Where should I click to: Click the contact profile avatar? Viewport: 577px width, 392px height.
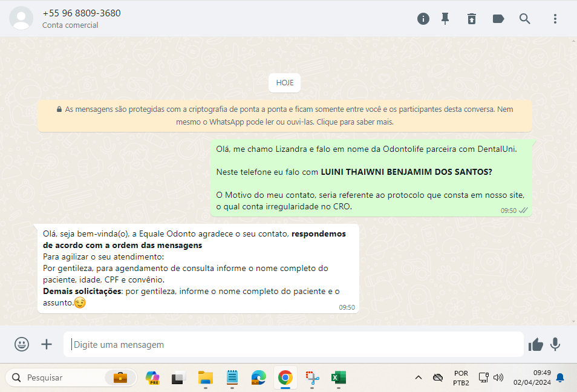point(22,18)
